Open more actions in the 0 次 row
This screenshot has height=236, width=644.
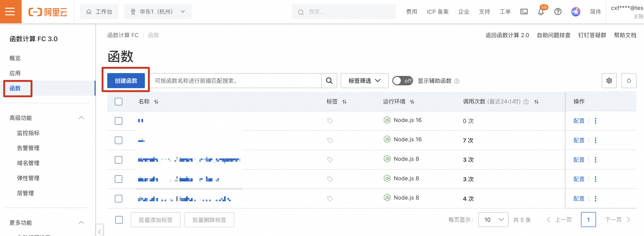tap(596, 121)
